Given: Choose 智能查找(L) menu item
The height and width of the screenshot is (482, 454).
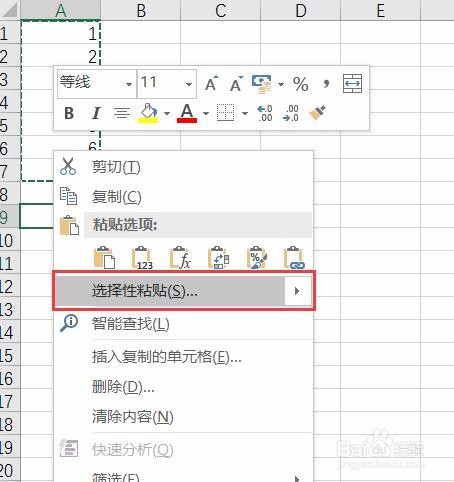Looking at the screenshot, I should 183,323.
